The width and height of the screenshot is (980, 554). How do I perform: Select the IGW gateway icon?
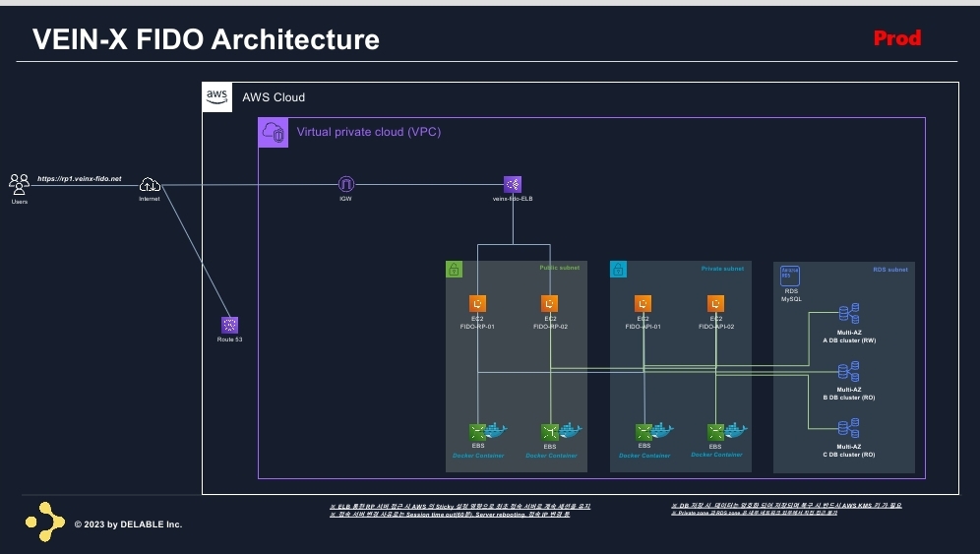click(x=345, y=184)
